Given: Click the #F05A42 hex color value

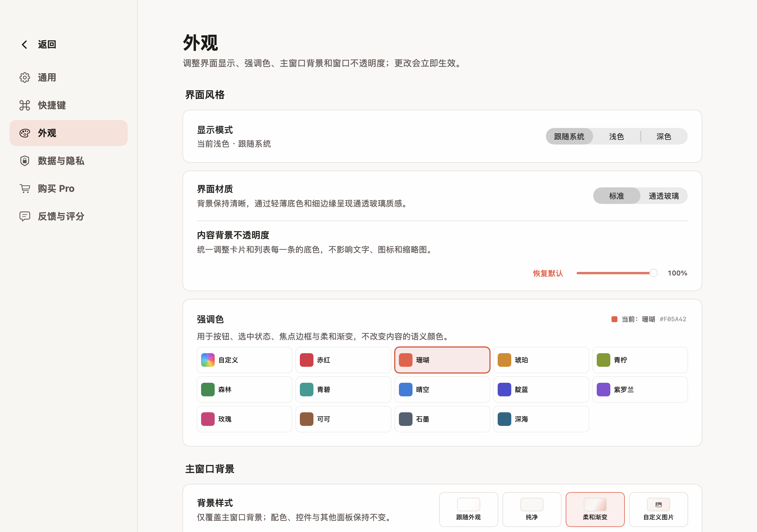Looking at the screenshot, I should tap(673, 319).
